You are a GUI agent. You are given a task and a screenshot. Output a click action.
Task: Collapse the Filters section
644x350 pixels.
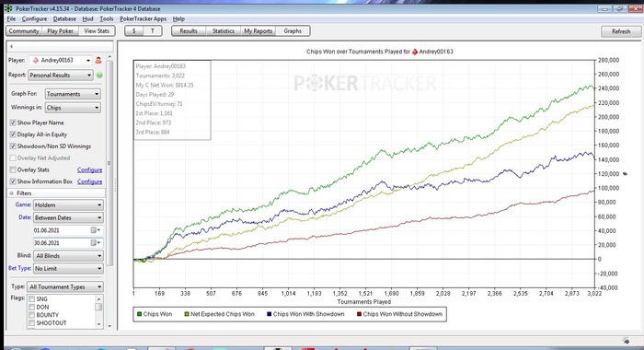point(11,193)
